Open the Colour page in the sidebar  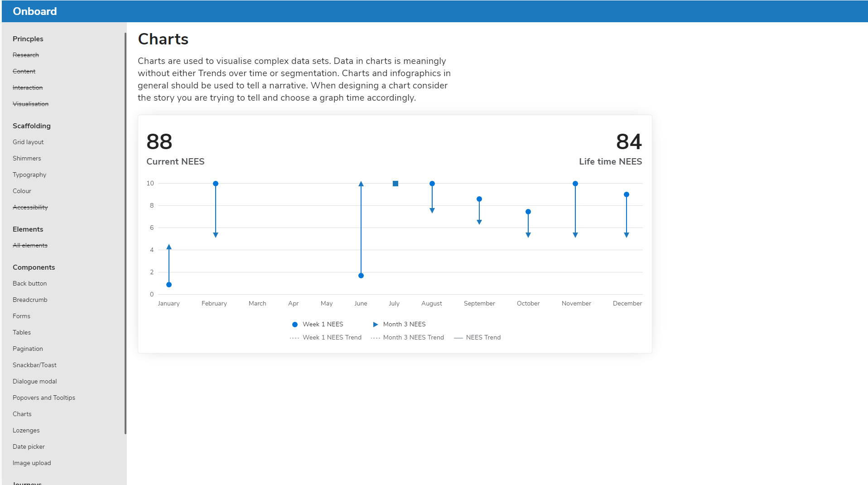pos(22,191)
